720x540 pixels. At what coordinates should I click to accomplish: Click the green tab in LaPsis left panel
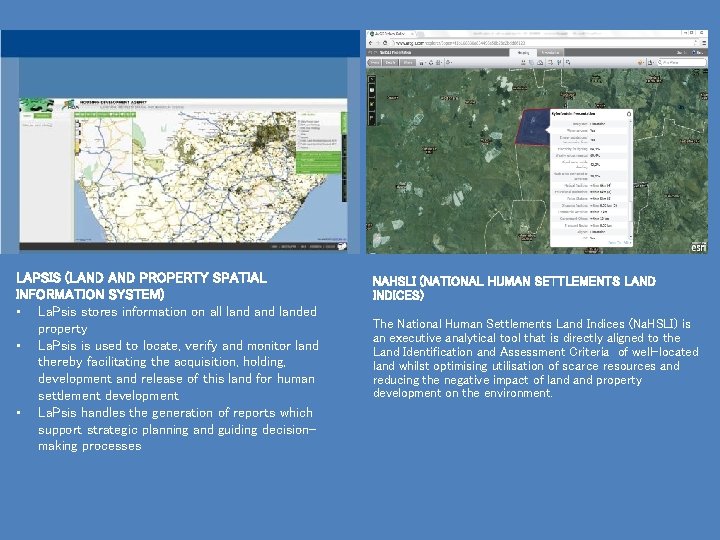tap(43, 116)
